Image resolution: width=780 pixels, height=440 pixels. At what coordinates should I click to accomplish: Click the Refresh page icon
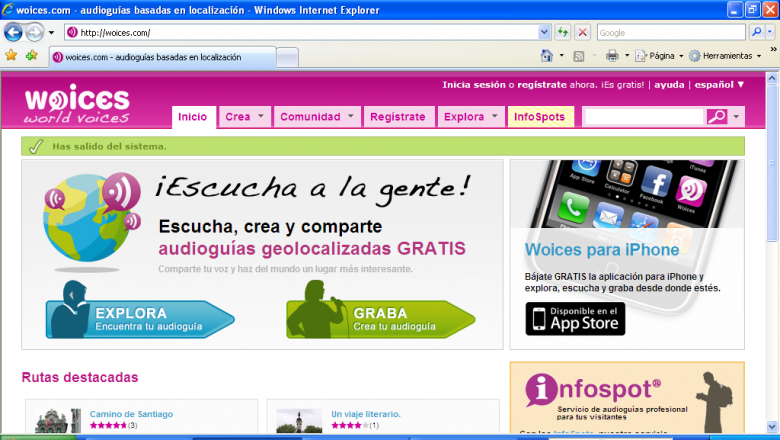coord(563,32)
